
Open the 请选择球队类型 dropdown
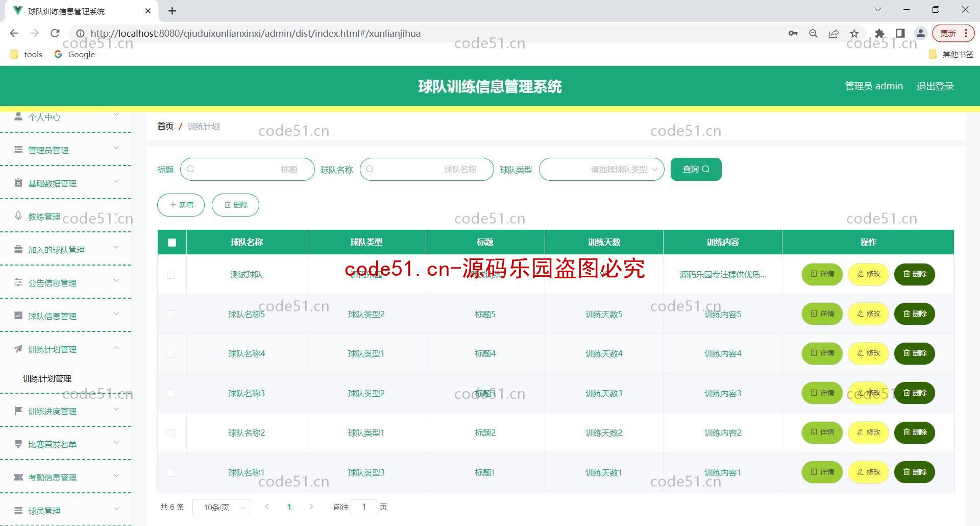coord(601,169)
